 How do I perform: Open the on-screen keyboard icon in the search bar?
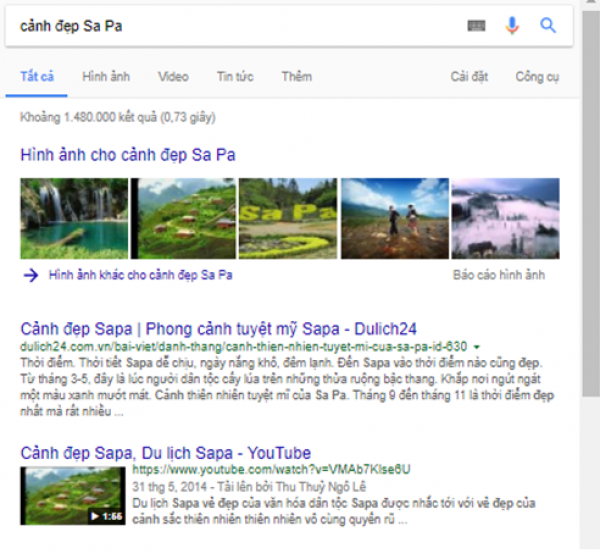point(476,26)
